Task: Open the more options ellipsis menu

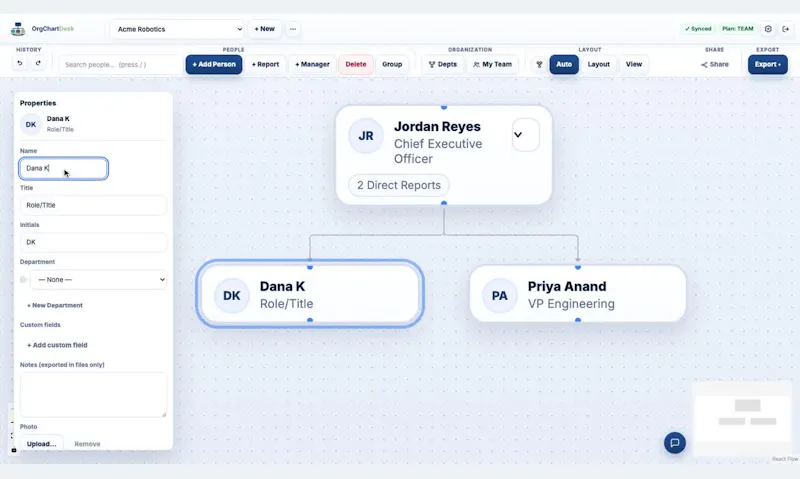Action: coord(293,29)
